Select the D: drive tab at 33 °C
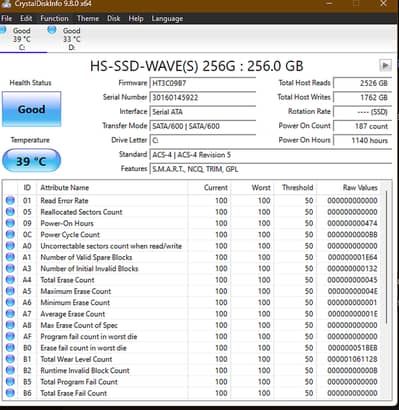 click(70, 39)
